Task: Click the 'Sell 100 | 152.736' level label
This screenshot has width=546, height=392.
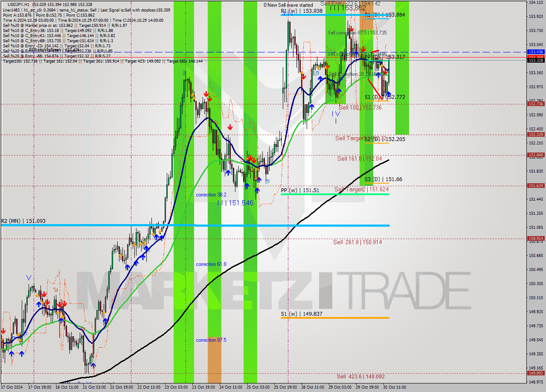Action: click(360, 108)
